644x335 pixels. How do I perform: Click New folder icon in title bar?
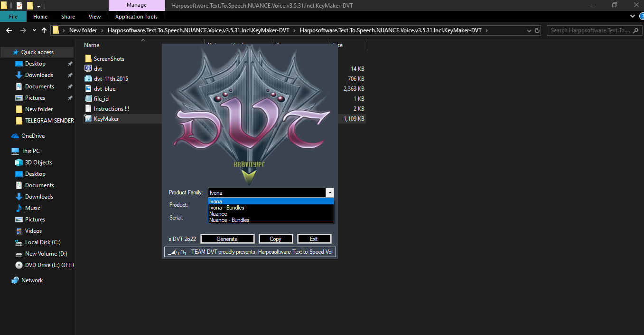coord(30,6)
